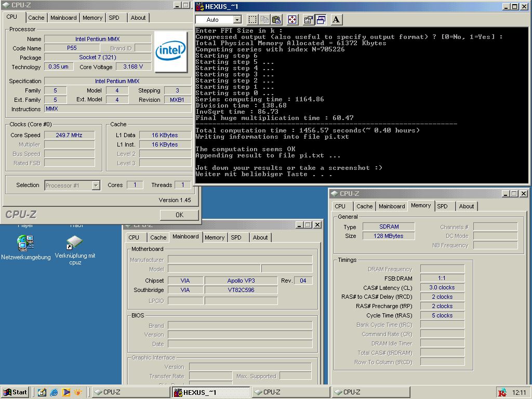
Task: Activate the HEXUS_~1 taskbar button
Action: 210,392
